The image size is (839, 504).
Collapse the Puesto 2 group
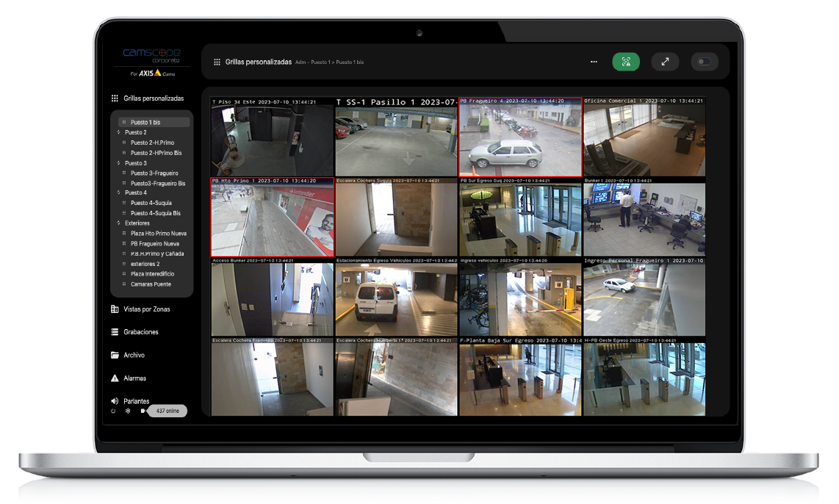point(119,132)
